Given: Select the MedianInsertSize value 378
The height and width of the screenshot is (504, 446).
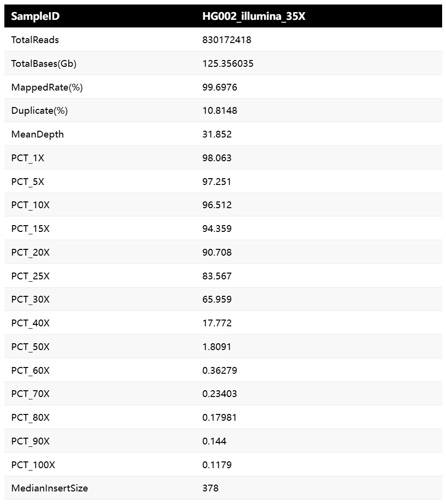Looking at the screenshot, I should [x=210, y=488].
